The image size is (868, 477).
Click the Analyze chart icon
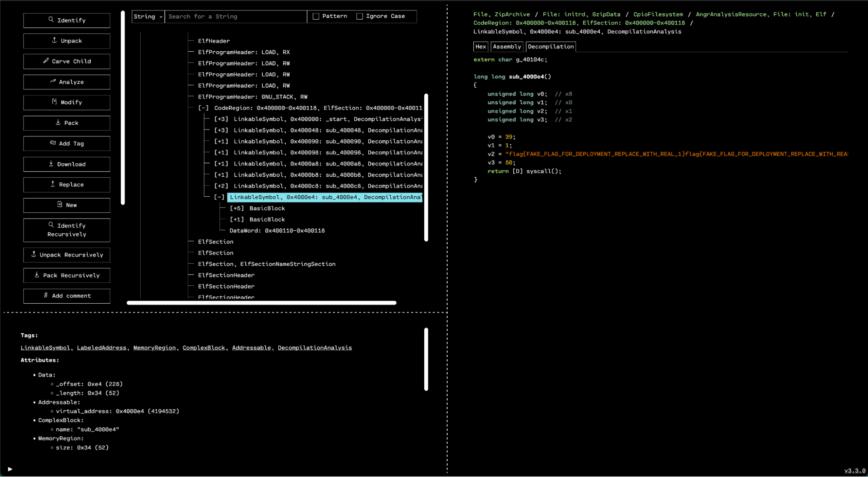[x=53, y=81]
